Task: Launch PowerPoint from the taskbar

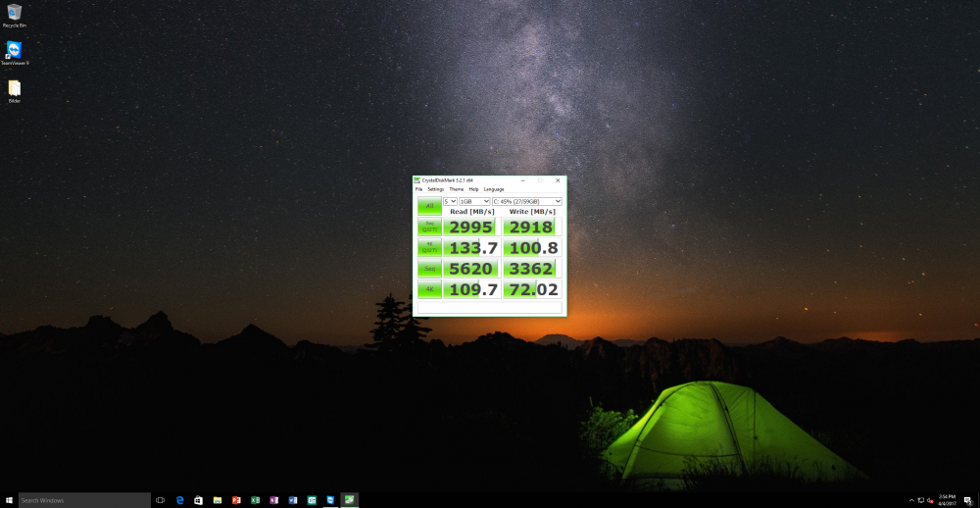Action: pyautogui.click(x=236, y=500)
